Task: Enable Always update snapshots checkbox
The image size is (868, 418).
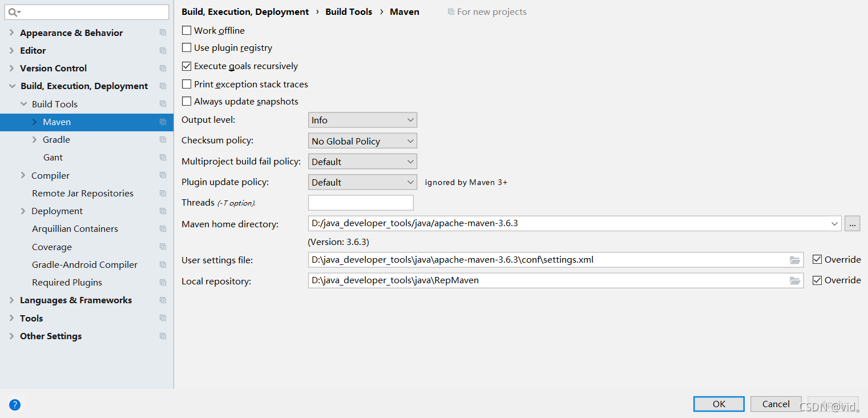Action: click(x=187, y=101)
